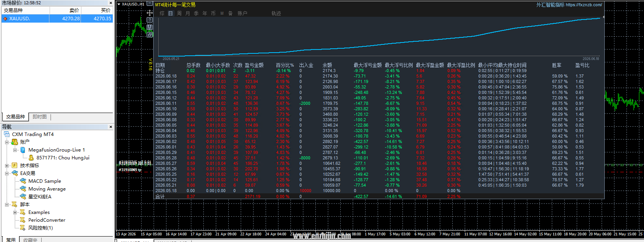Click the restore-window icon below 禁
The height and width of the screenshot is (242, 644).
coord(150,35)
